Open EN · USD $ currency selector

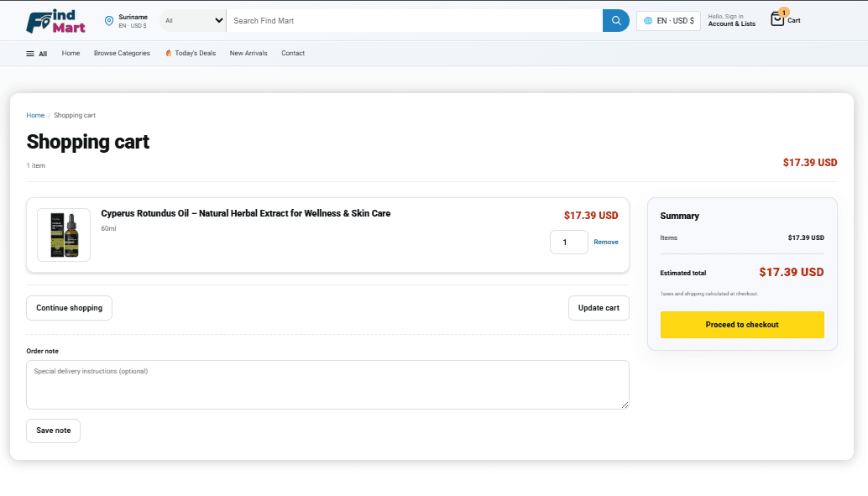point(668,20)
